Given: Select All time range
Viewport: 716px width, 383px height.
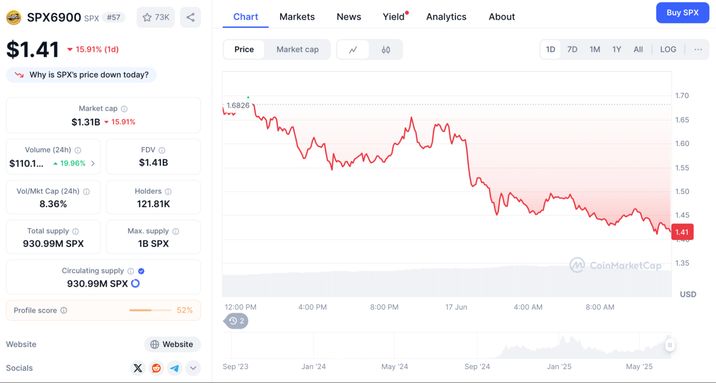Looking at the screenshot, I should coord(638,50).
